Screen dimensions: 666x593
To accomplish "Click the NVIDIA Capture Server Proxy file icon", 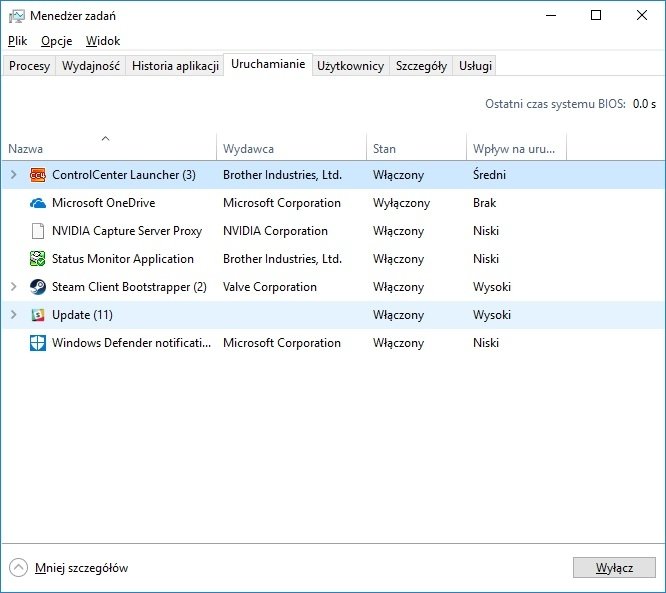I will 38,231.
